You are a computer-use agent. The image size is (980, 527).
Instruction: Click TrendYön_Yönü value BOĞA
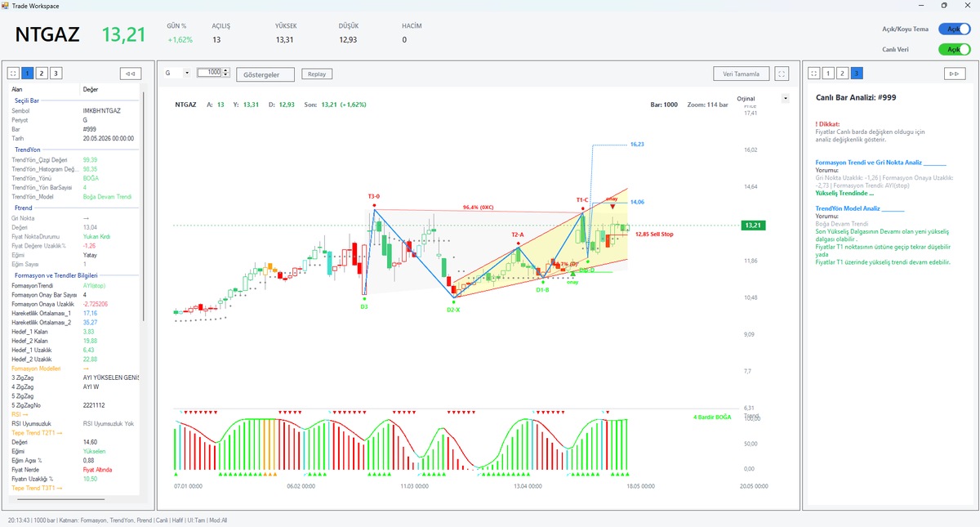click(91, 178)
